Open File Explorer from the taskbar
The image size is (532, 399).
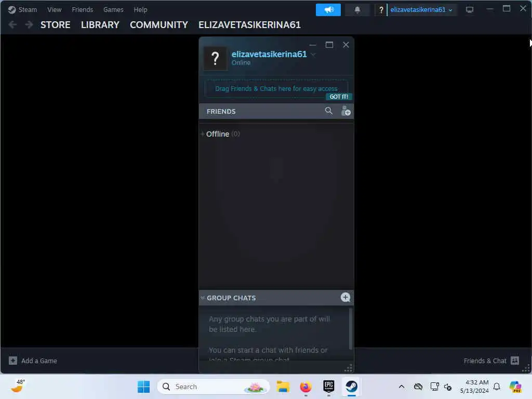pos(283,387)
